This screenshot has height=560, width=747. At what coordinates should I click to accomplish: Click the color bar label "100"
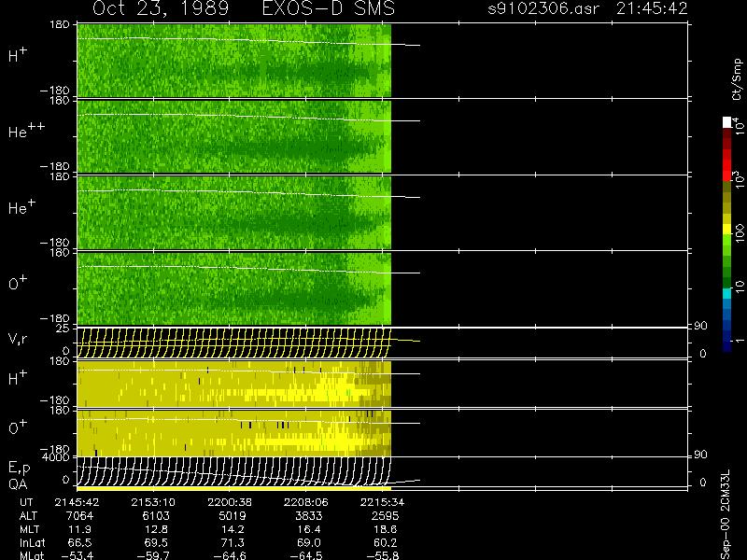pos(740,233)
